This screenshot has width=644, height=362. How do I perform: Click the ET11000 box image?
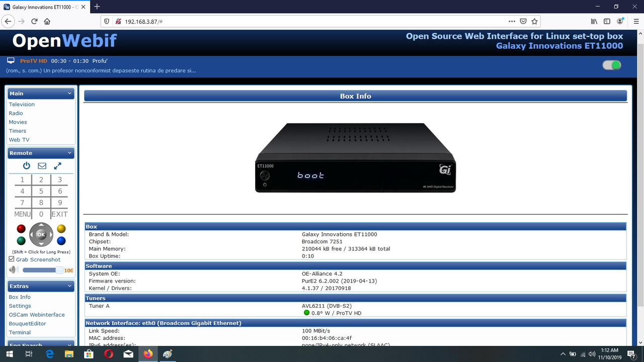356,157
